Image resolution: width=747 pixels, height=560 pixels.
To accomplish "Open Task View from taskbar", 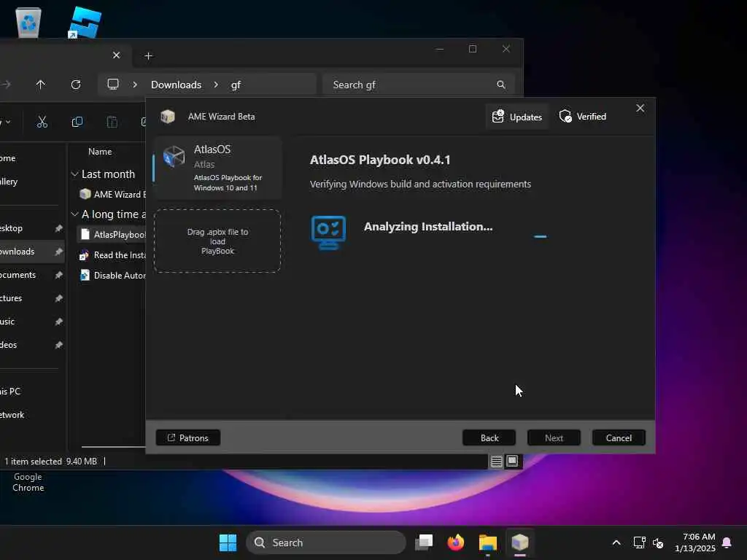I will pyautogui.click(x=424, y=542).
